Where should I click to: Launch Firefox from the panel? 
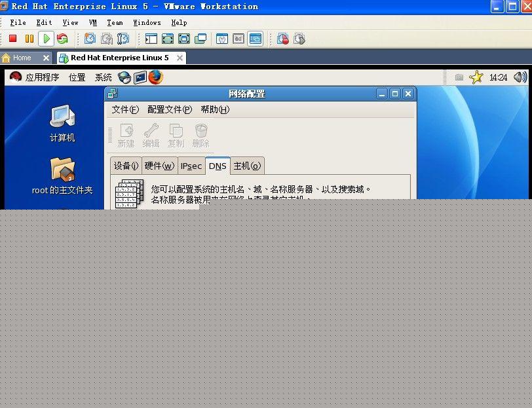(156, 77)
